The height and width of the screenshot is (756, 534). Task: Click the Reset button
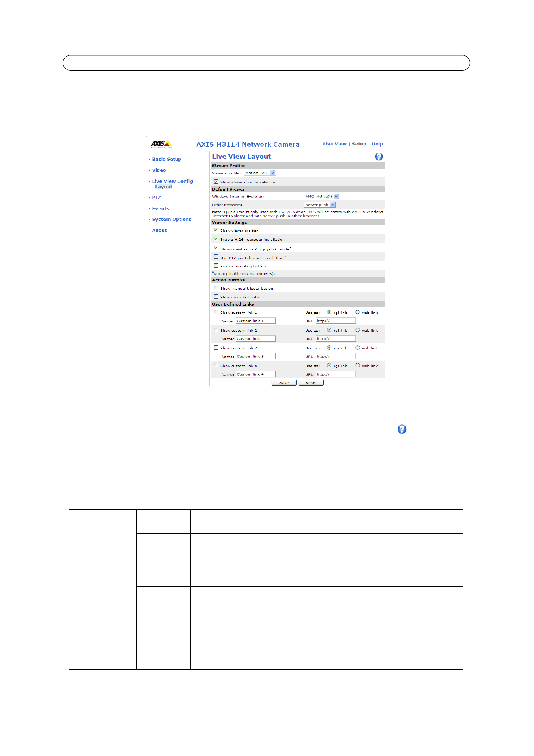(311, 383)
